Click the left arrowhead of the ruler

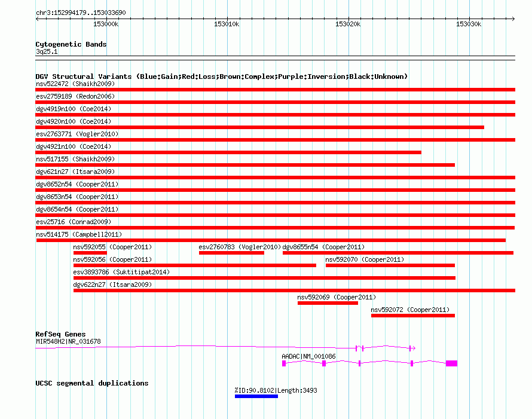(37, 19)
